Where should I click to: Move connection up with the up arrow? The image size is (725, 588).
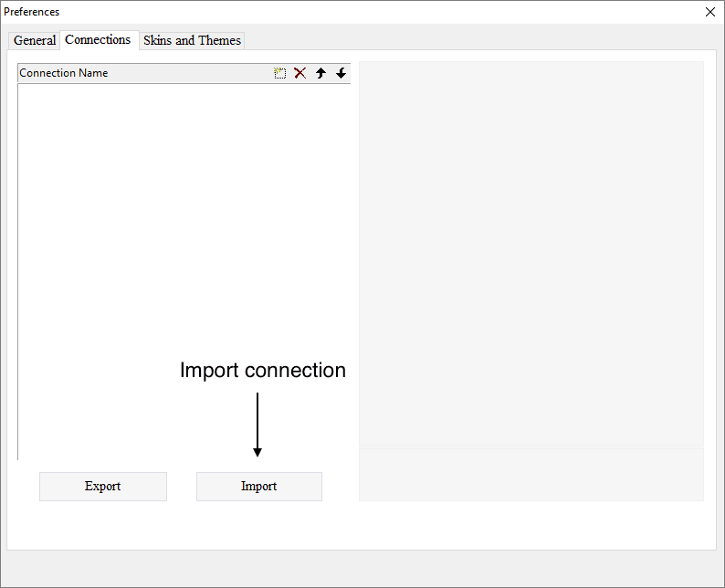click(x=320, y=73)
